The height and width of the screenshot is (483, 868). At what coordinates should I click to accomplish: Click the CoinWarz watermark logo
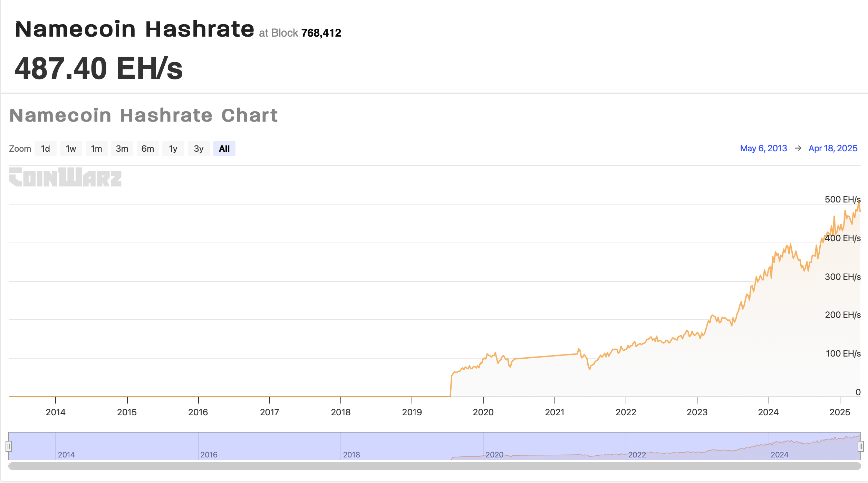point(65,177)
